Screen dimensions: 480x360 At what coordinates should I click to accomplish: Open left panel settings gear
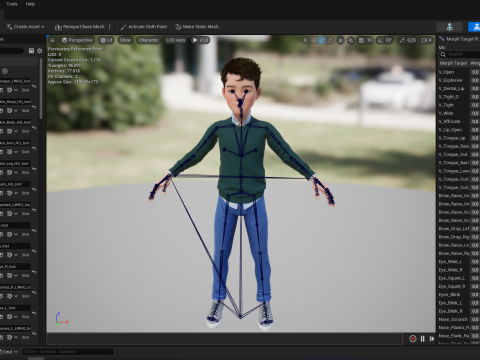(x=40, y=51)
